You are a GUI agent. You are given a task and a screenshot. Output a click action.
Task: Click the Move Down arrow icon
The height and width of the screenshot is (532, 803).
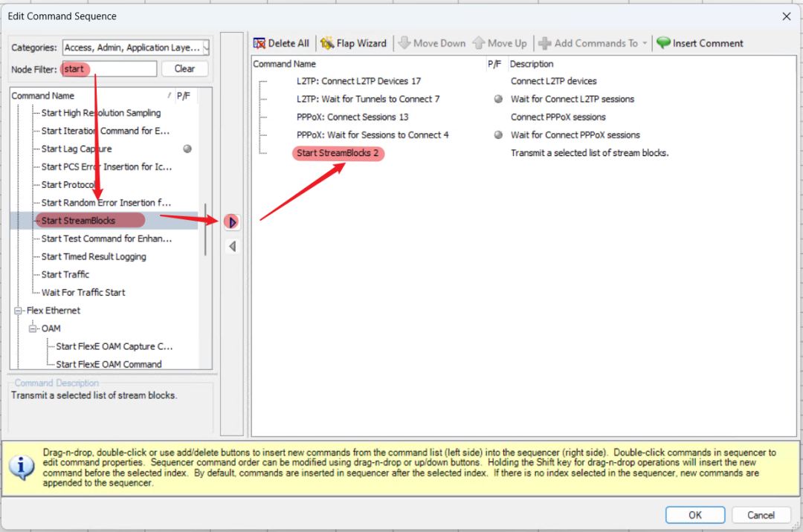click(404, 43)
